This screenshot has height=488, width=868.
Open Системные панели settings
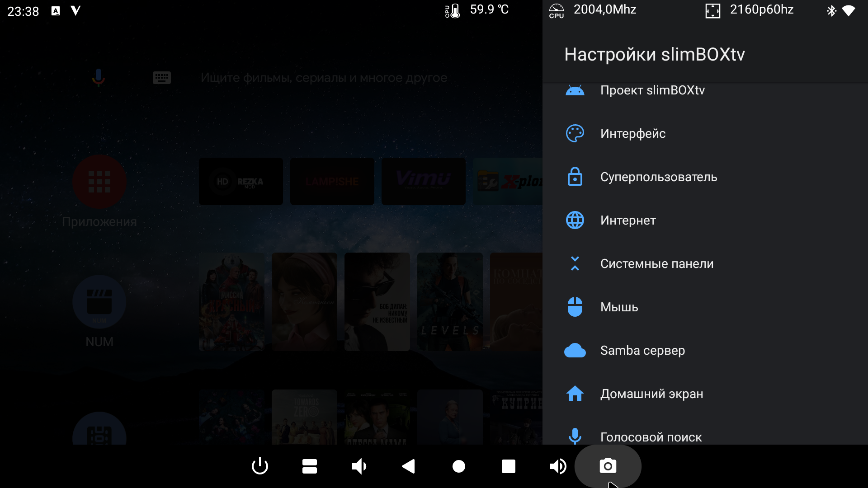[656, 264]
